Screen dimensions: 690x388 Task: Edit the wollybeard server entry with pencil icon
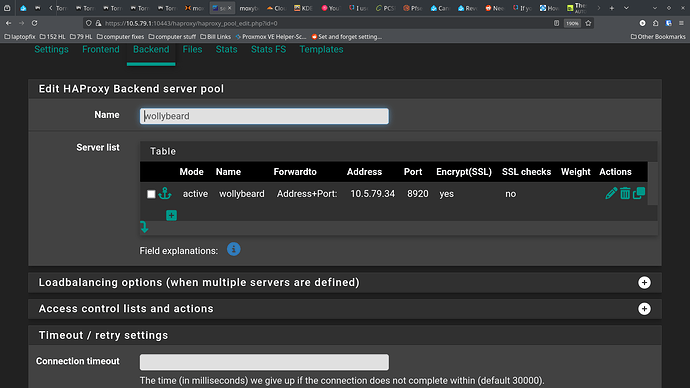(611, 193)
